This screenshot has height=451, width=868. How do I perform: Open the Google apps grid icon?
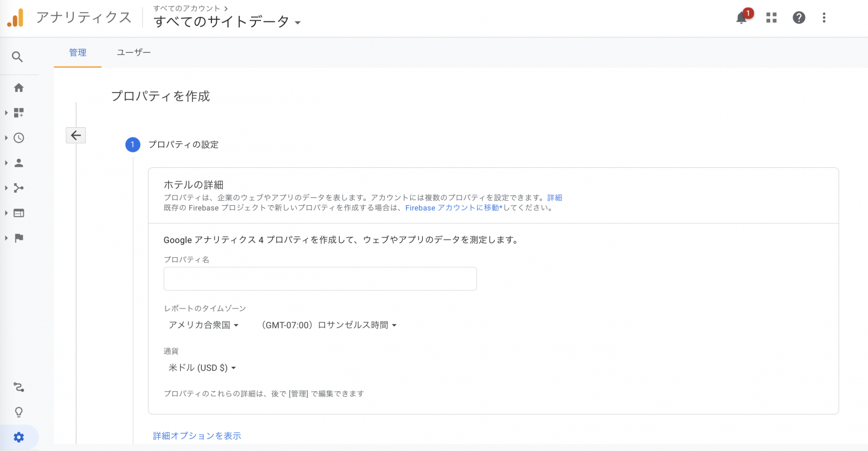click(771, 18)
